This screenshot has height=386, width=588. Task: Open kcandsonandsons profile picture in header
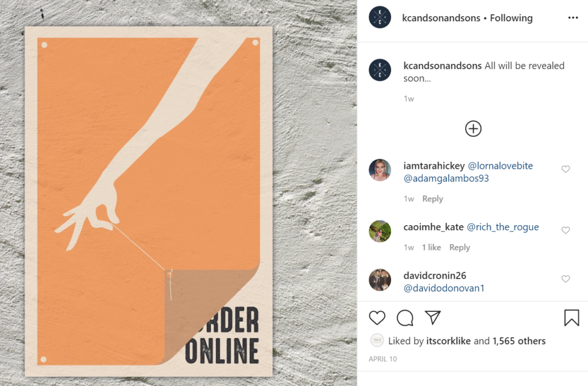point(380,17)
